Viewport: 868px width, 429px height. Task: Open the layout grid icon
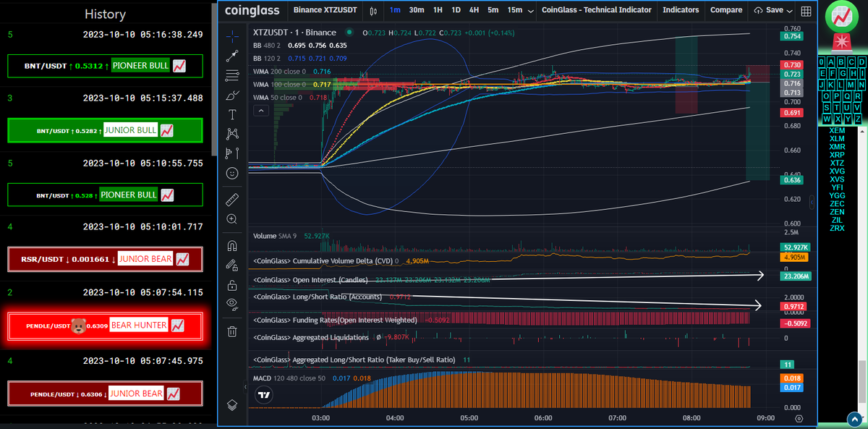(x=806, y=11)
